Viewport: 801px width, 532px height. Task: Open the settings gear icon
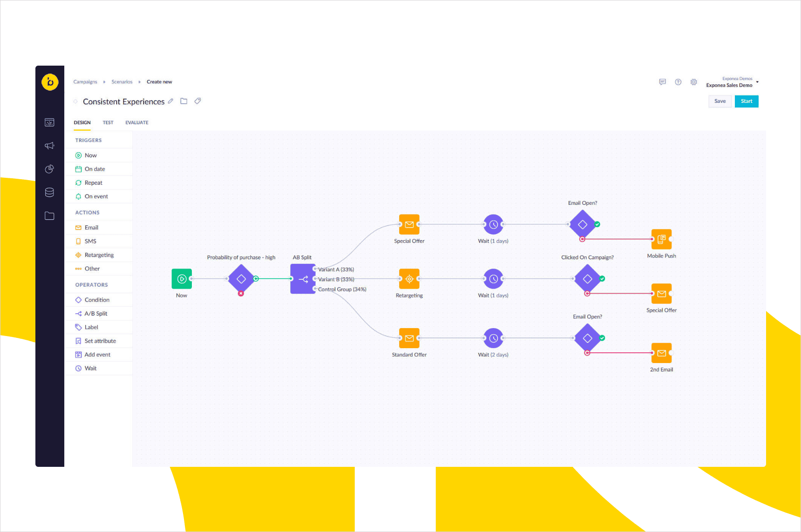coord(694,82)
